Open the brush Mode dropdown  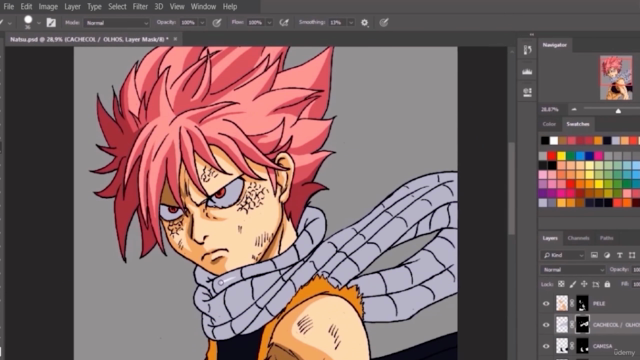[x=117, y=23]
